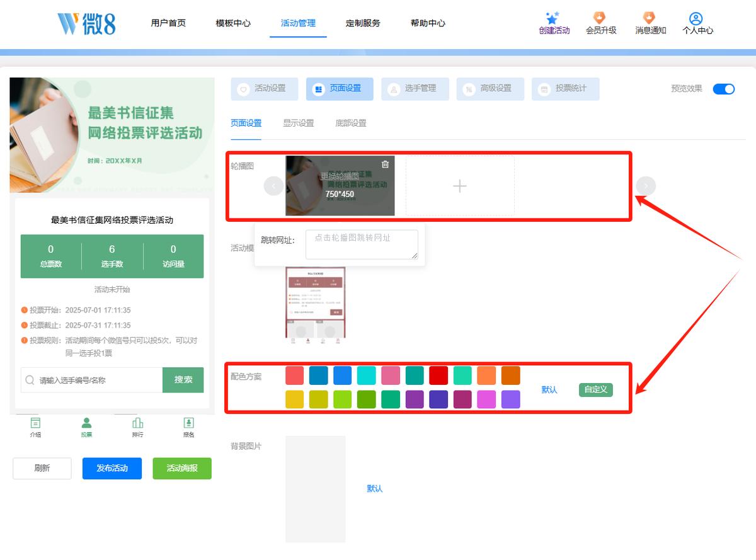Image resolution: width=756 pixels, height=560 pixels.
Task: Click 活动未开始 status text
Action: pyautogui.click(x=112, y=290)
